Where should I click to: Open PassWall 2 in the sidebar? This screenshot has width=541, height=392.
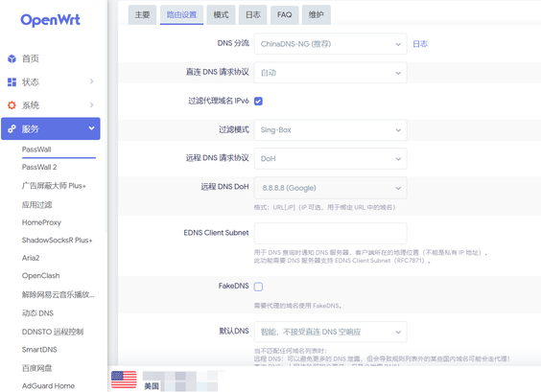coord(39,167)
